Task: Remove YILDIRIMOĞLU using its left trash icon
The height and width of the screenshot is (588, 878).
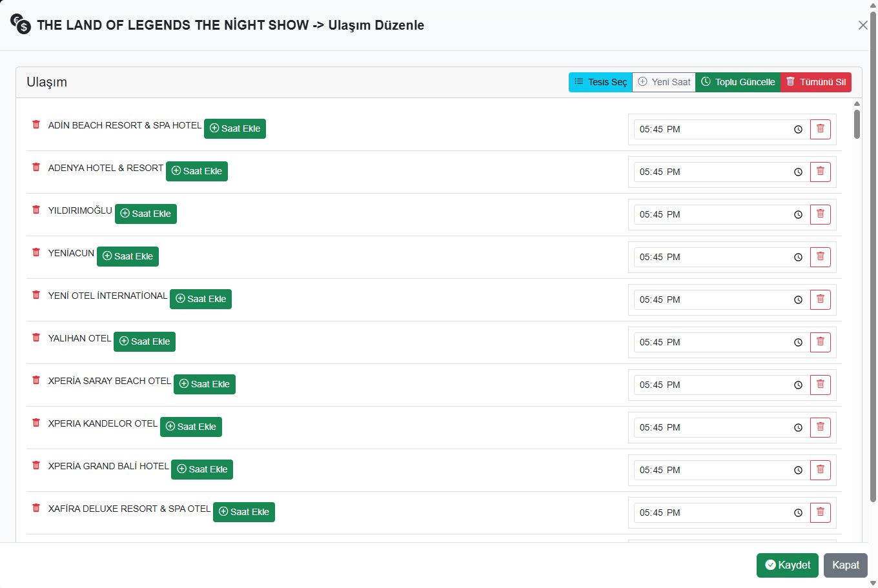Action: [36, 210]
